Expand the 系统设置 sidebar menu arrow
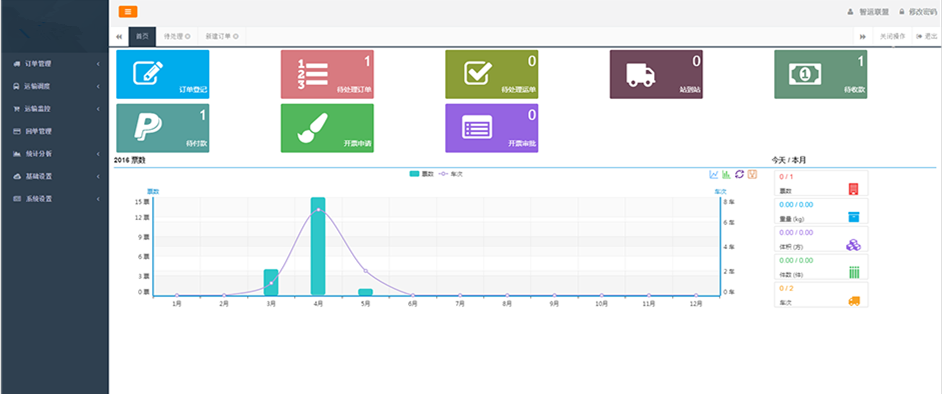Viewport: 942px width, 394px height. pos(98,199)
